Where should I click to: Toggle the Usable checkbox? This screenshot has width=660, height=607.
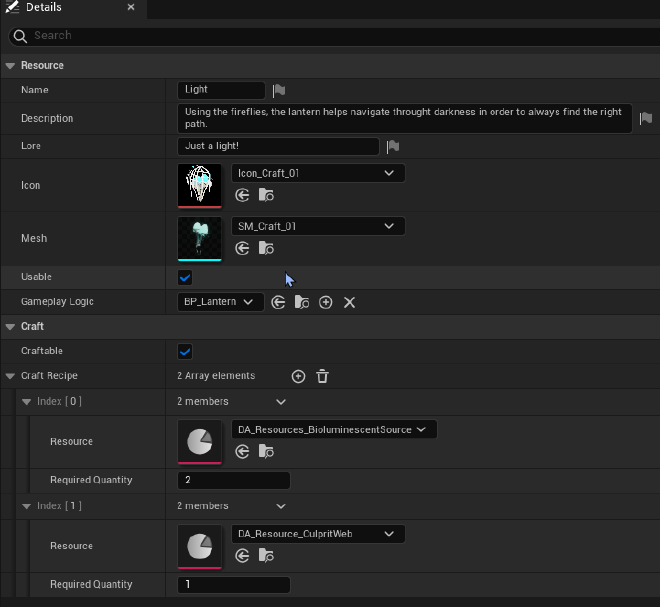[x=185, y=277]
